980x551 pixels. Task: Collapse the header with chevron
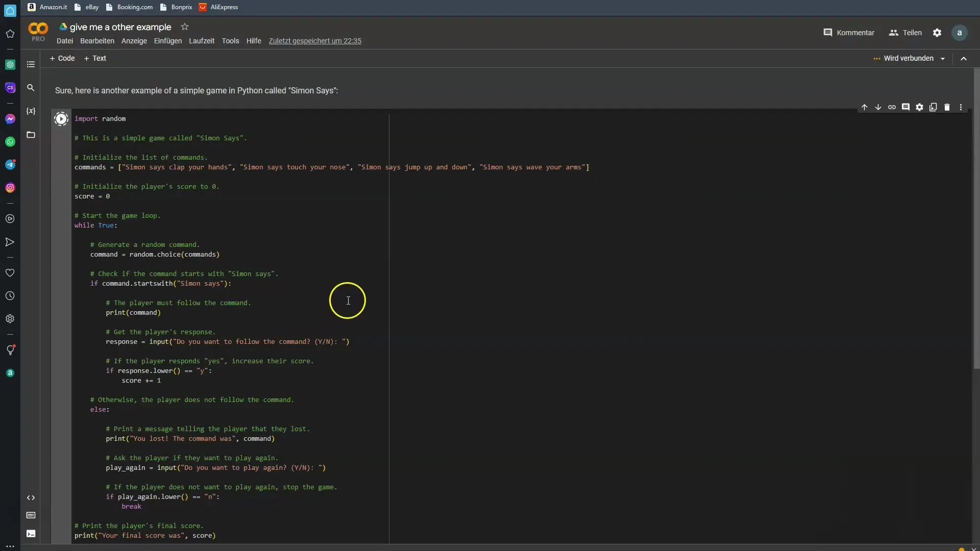pos(964,59)
